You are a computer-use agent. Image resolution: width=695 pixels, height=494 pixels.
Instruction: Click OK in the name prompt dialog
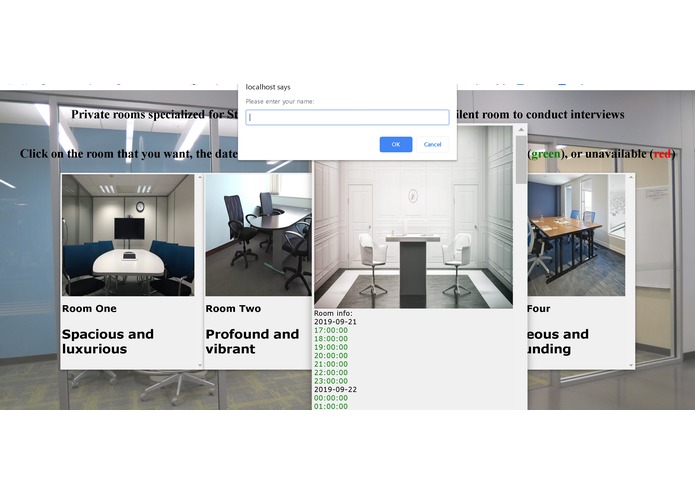[x=396, y=144]
